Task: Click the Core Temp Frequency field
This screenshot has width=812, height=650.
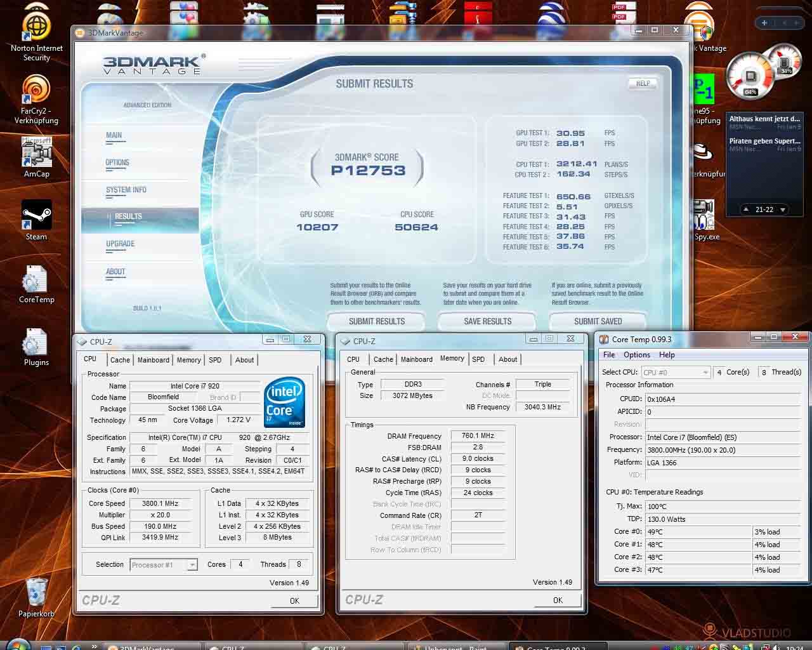Action: (x=723, y=450)
